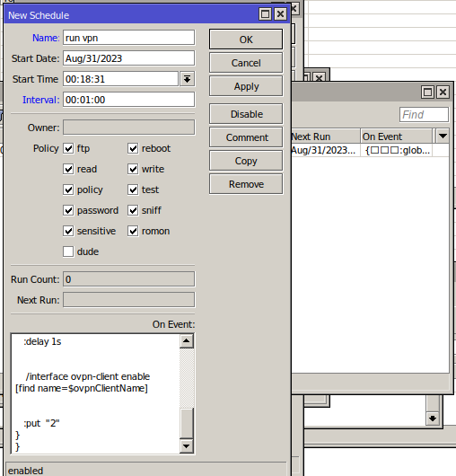Click the Cancel button

[x=246, y=63]
